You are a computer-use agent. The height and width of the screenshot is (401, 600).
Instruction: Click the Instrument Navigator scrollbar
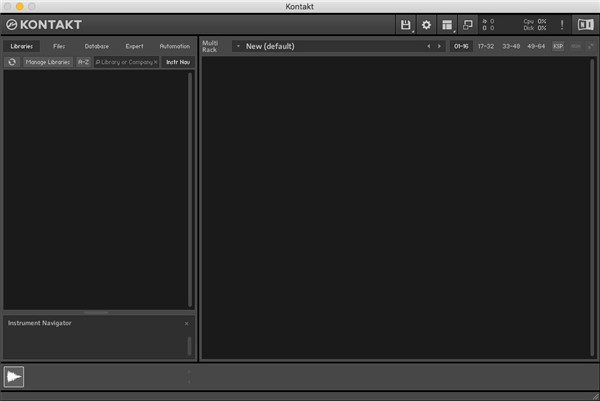coord(189,346)
